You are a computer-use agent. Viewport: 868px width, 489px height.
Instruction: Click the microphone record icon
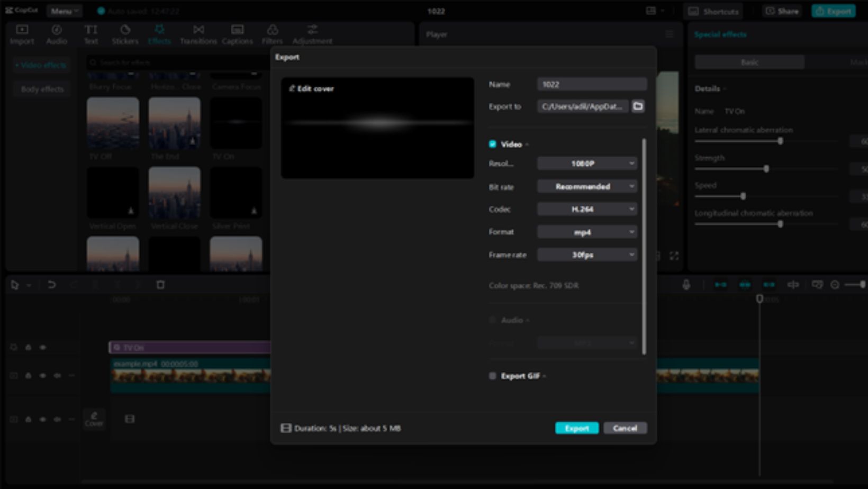tap(686, 285)
